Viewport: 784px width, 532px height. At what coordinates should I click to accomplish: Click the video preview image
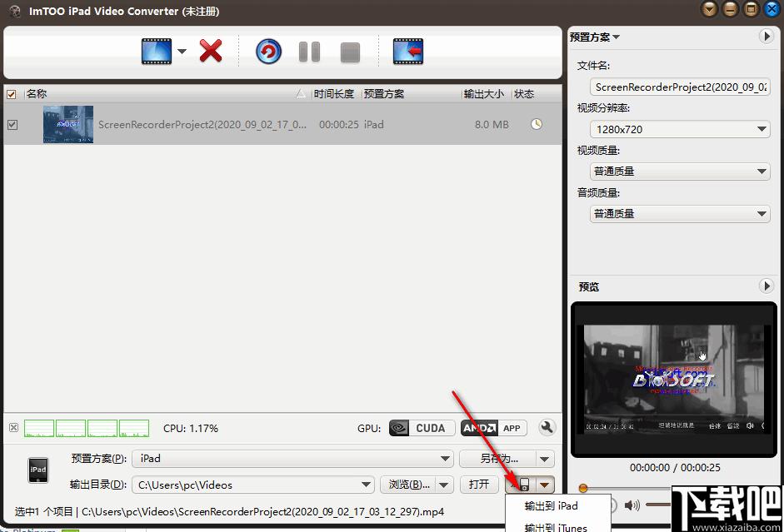tap(673, 380)
